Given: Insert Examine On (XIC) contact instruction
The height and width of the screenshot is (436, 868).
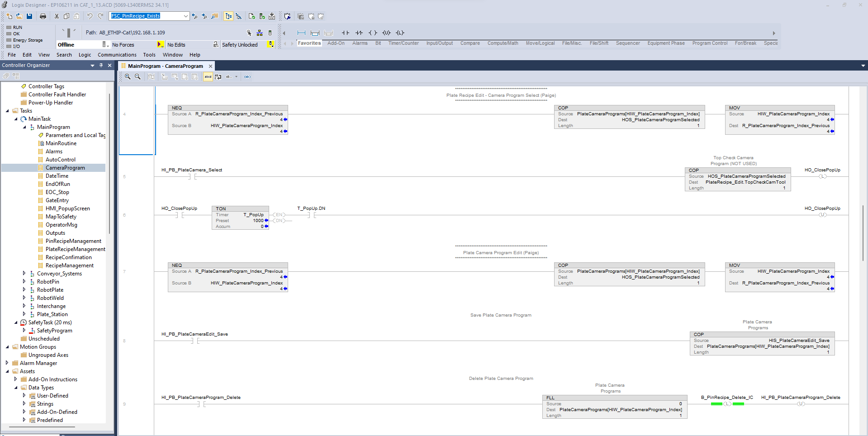Looking at the screenshot, I should (346, 33).
